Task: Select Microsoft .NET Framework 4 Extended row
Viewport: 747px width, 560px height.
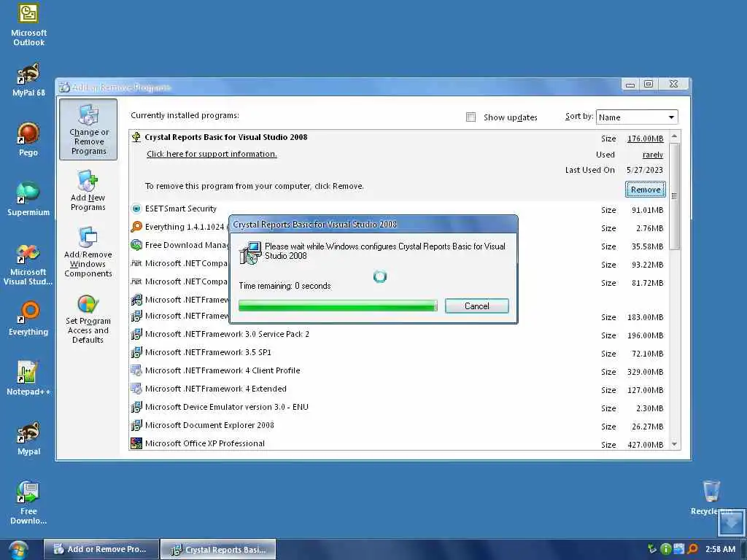Action: pyautogui.click(x=399, y=389)
